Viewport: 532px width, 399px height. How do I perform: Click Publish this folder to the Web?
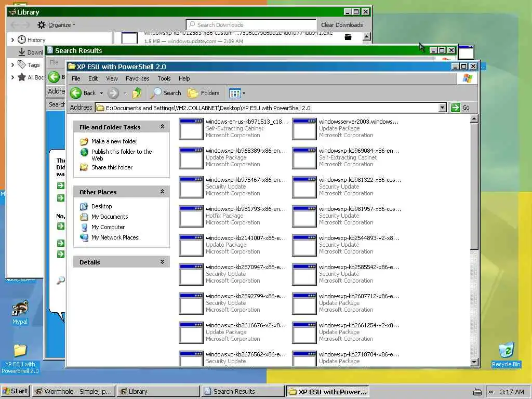(122, 155)
